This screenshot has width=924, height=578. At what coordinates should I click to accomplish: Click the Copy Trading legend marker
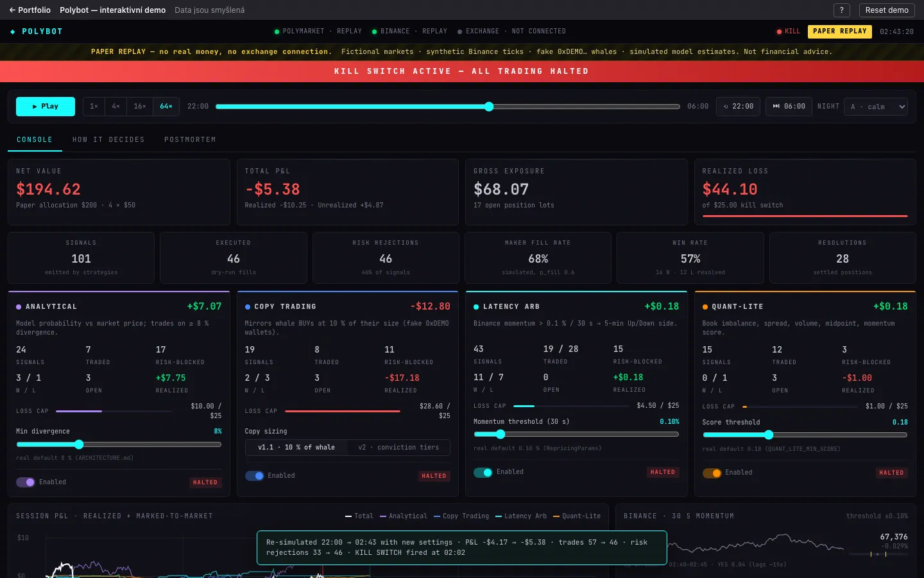point(437,516)
